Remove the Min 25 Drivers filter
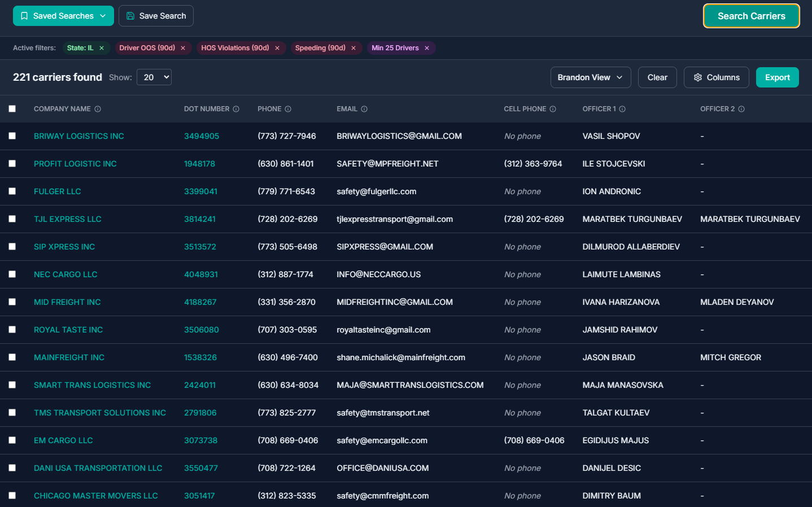Image resolution: width=812 pixels, height=507 pixels. [x=427, y=48]
